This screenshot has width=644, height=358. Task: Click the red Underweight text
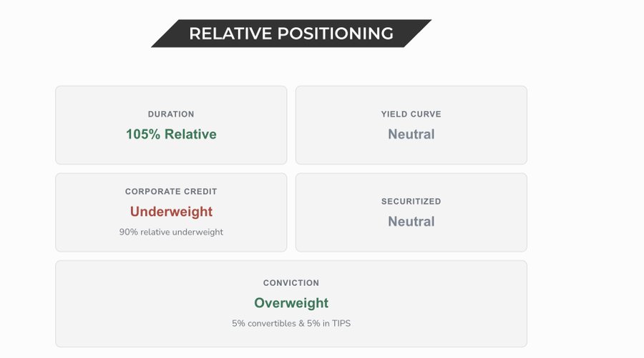point(171,212)
